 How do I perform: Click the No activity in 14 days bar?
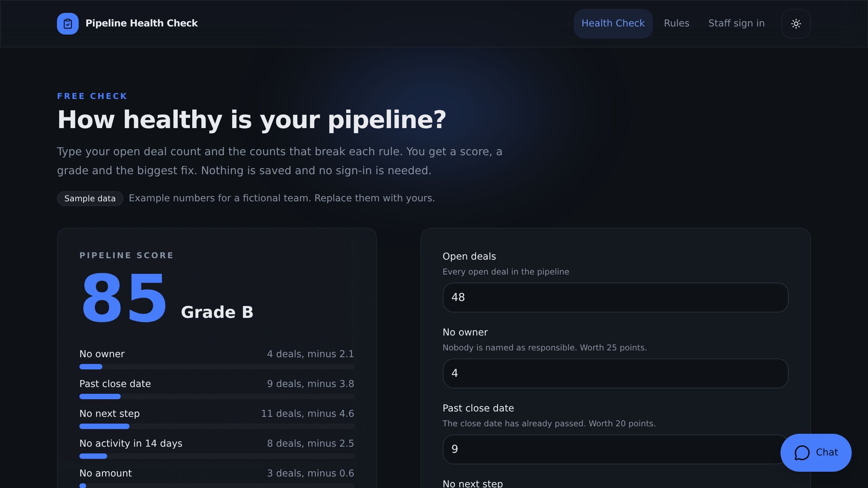217,456
